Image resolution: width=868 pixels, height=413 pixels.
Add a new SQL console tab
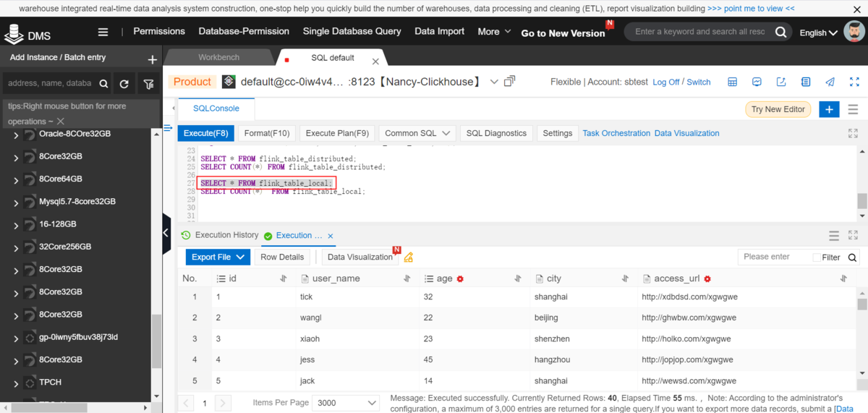(x=829, y=109)
